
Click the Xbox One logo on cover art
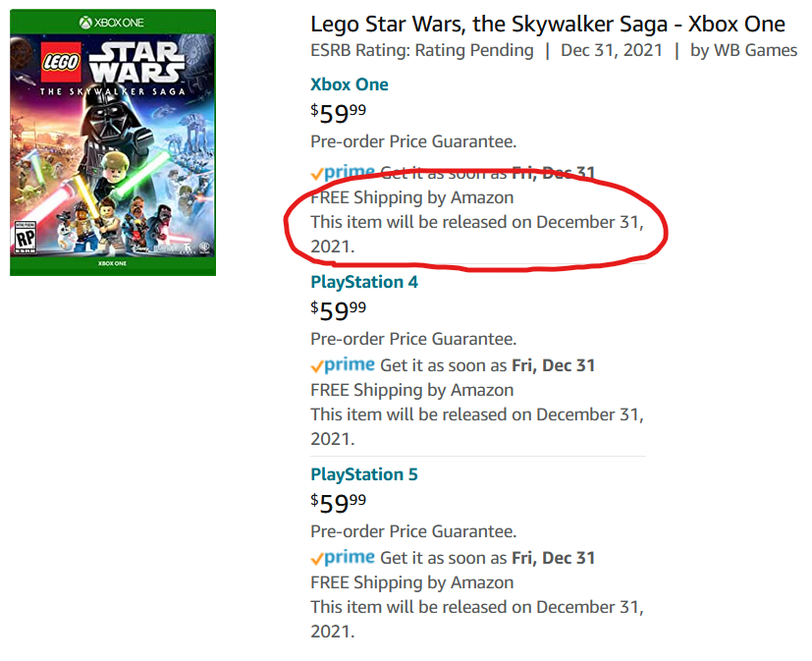pos(112,22)
